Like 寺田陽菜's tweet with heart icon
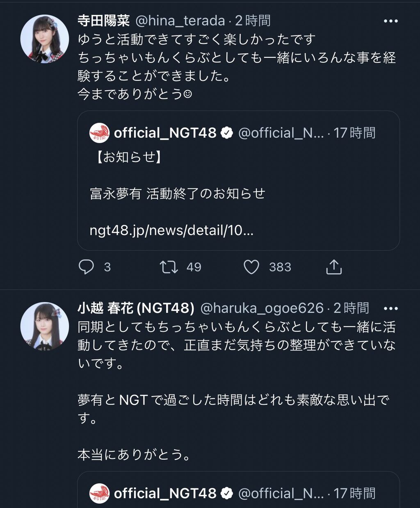This screenshot has height=508, width=420. [x=251, y=267]
